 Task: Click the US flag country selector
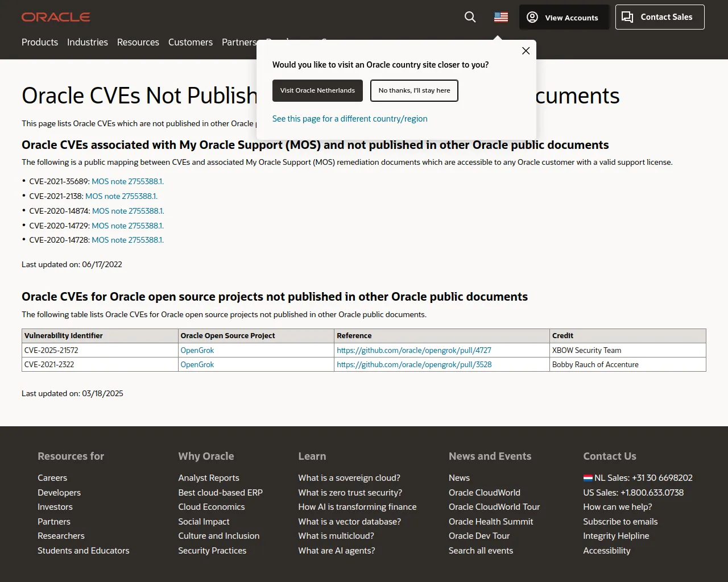pyautogui.click(x=501, y=17)
